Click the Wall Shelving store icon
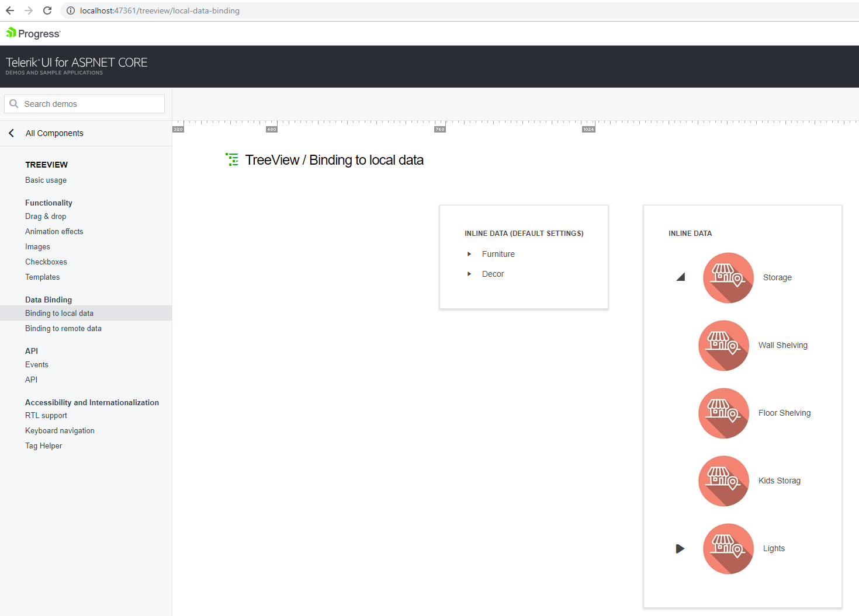The image size is (859, 616). pyautogui.click(x=723, y=346)
